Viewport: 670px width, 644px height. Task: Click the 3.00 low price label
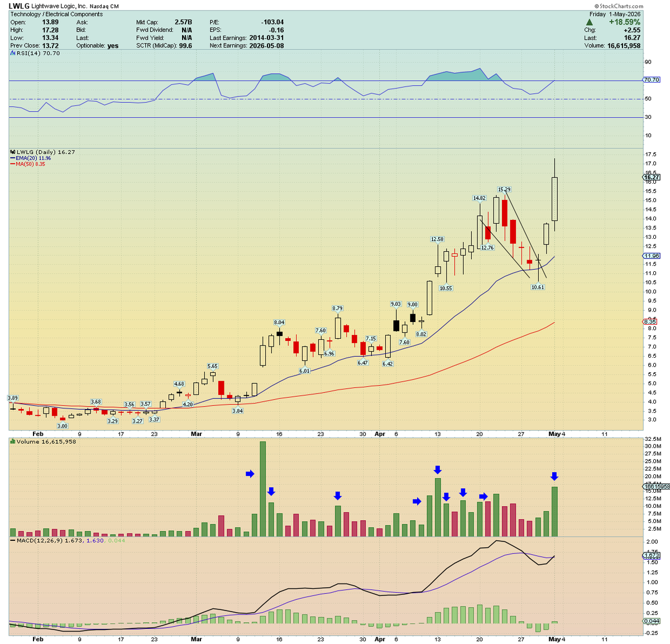coord(63,426)
